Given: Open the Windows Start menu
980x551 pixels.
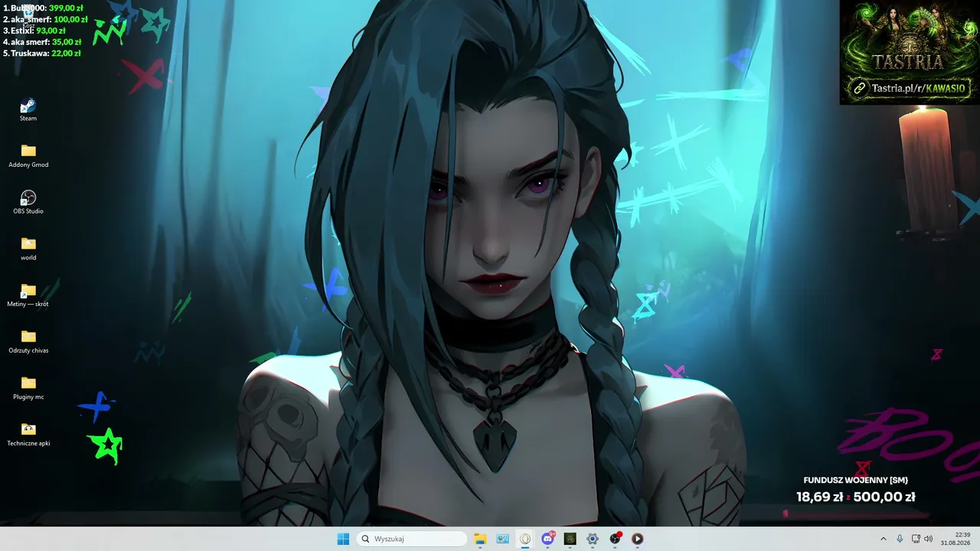Looking at the screenshot, I should (343, 539).
